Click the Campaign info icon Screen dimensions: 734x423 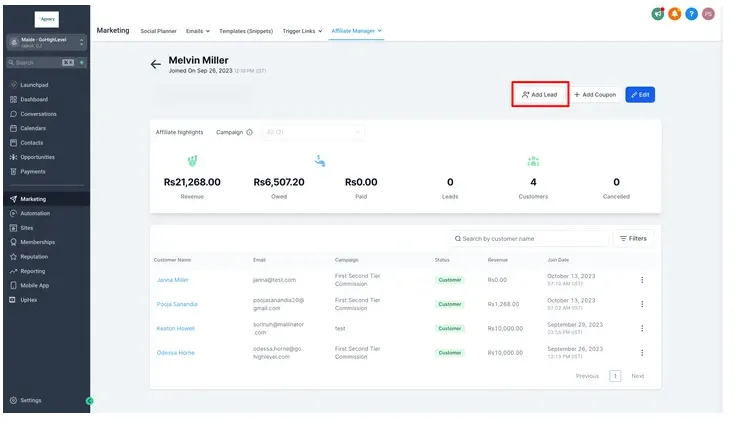click(250, 132)
